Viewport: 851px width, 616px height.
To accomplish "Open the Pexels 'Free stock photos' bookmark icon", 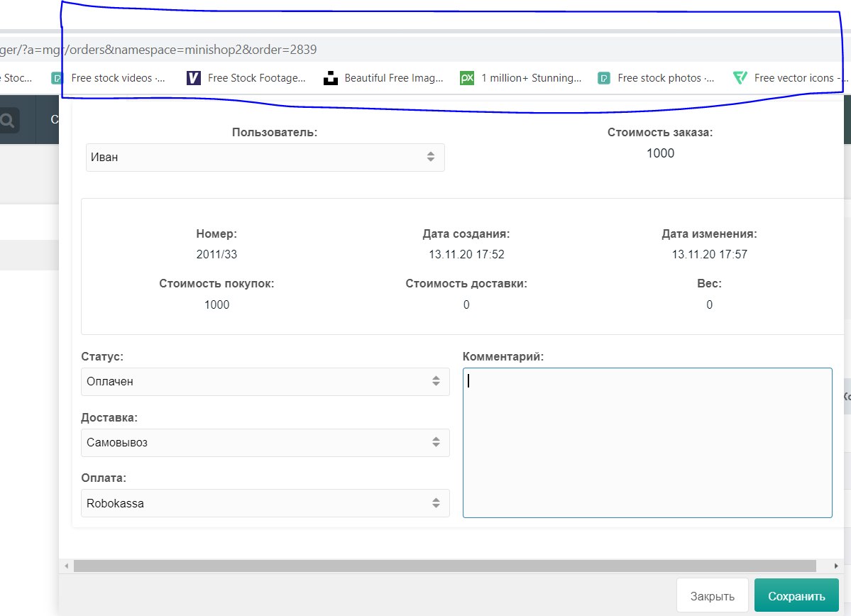I will [604, 78].
